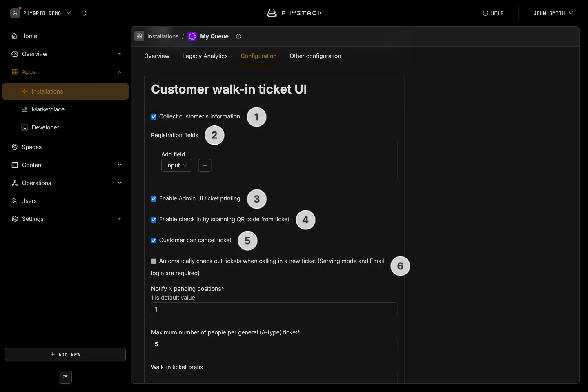588x392 pixels.
Task: Uncheck Collect customer's information checkbox
Action: click(x=154, y=117)
